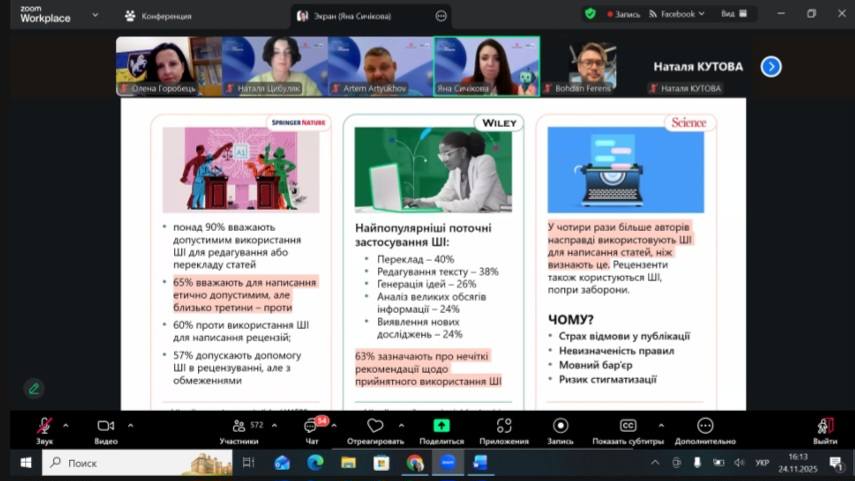855x481 pixels.
Task: Click the Выйти leave meeting button
Action: (x=825, y=426)
